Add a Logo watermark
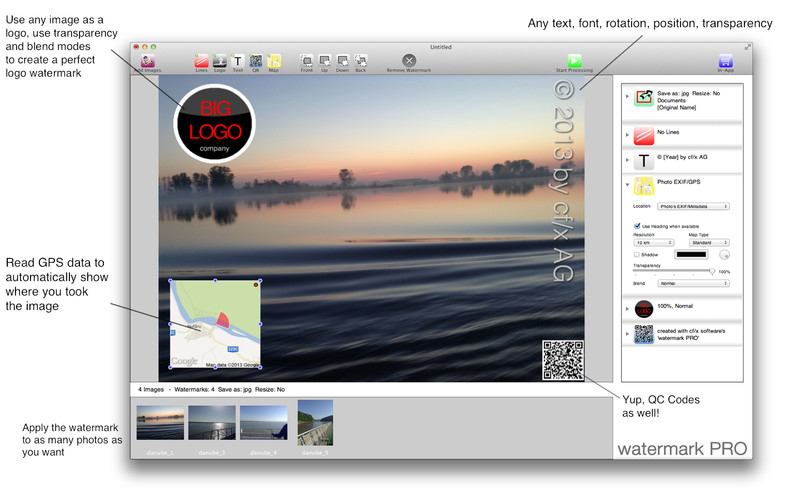This screenshot has height=500, width=800. (219, 62)
